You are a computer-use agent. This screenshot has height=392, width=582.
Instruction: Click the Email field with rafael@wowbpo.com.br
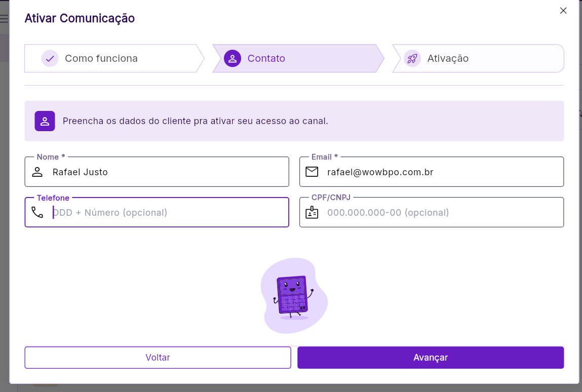pyautogui.click(x=441, y=172)
